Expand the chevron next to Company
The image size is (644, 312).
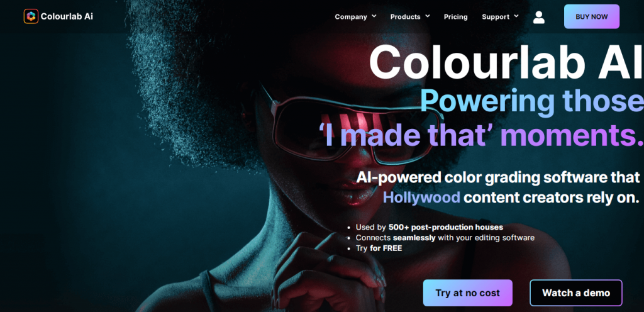374,16
